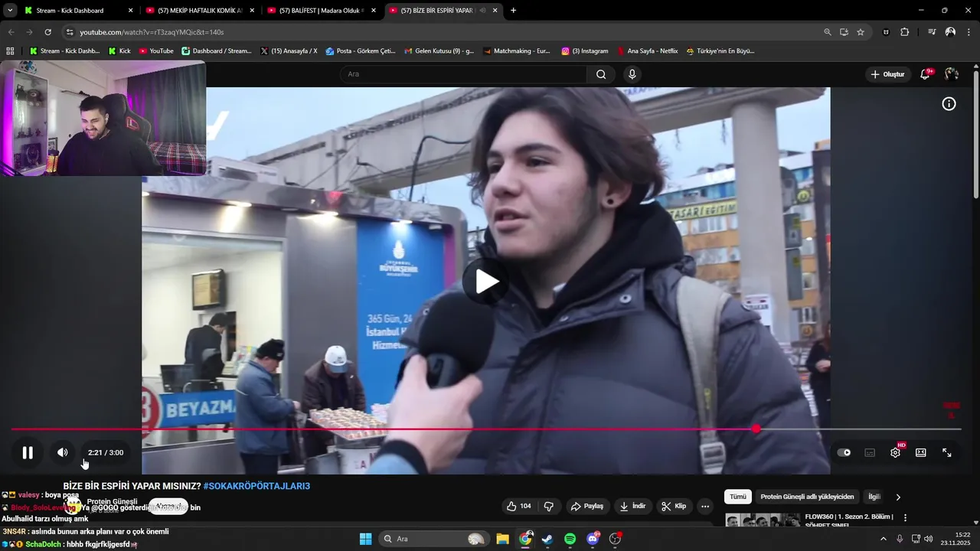Screen dimensions: 980x551
Task: Select the 'Tümü' filter chip
Action: (738, 497)
